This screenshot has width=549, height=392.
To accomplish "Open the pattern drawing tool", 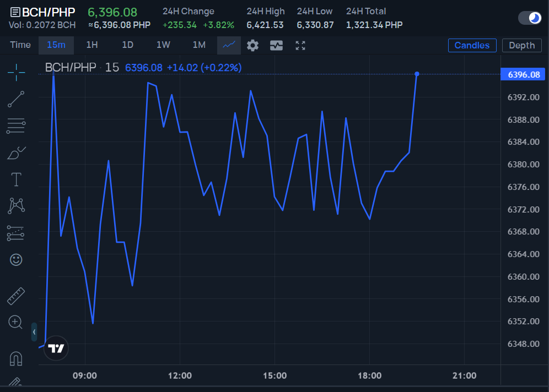I will [16, 205].
